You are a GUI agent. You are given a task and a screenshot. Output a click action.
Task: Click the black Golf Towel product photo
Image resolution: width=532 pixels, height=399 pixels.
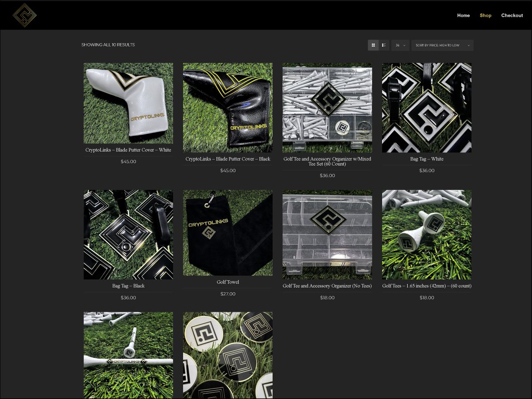click(228, 233)
